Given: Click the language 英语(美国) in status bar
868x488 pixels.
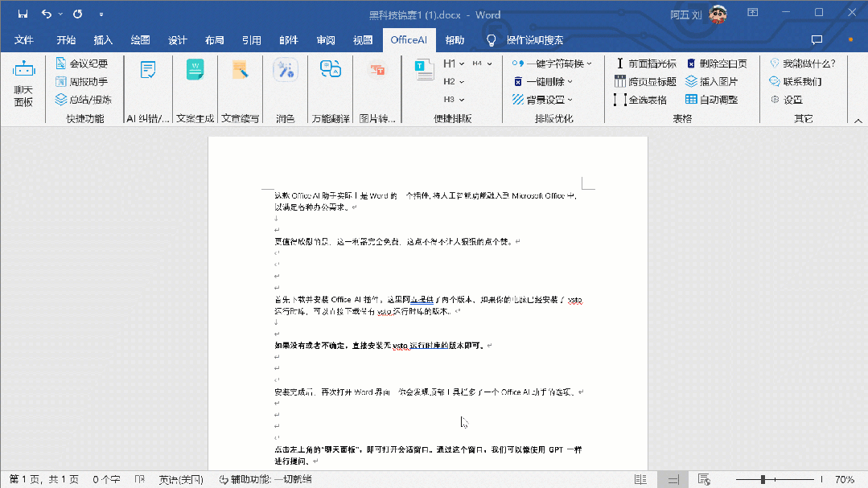Looking at the screenshot, I should 181,480.
